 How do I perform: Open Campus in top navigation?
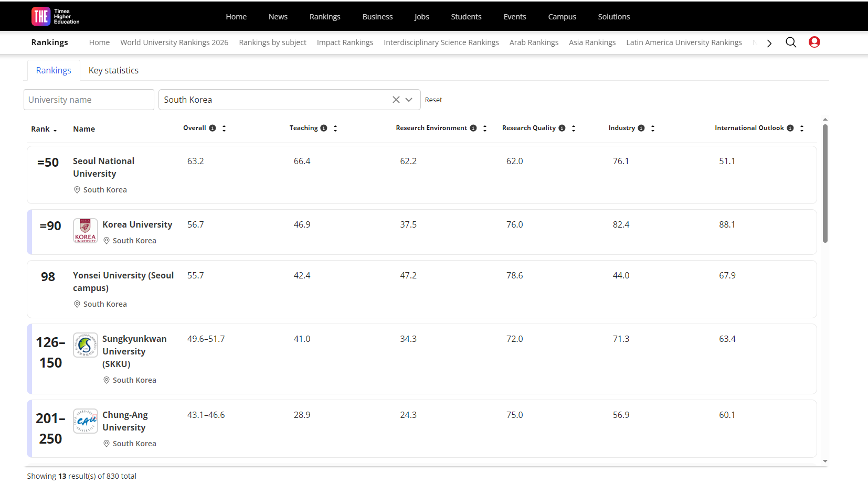pos(562,17)
